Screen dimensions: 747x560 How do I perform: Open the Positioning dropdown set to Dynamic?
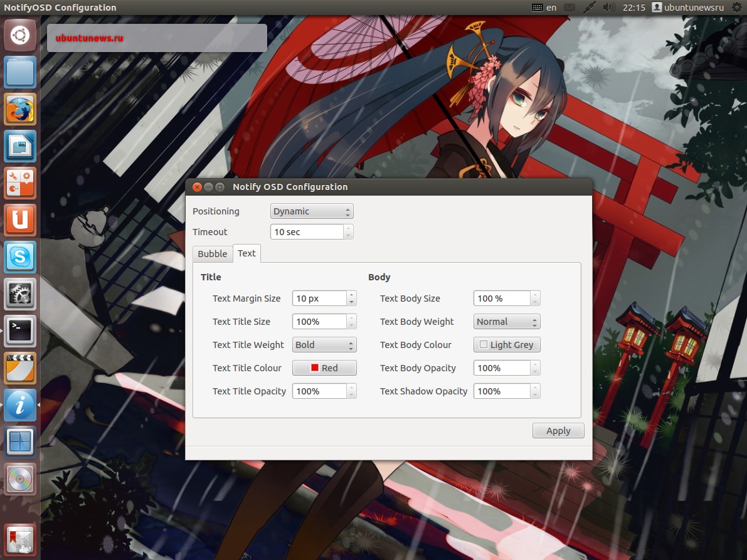click(x=312, y=211)
